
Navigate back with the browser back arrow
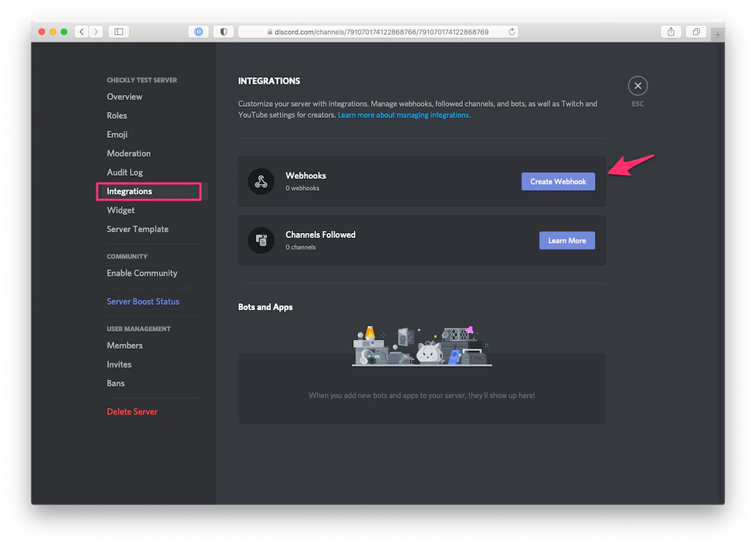coord(81,31)
